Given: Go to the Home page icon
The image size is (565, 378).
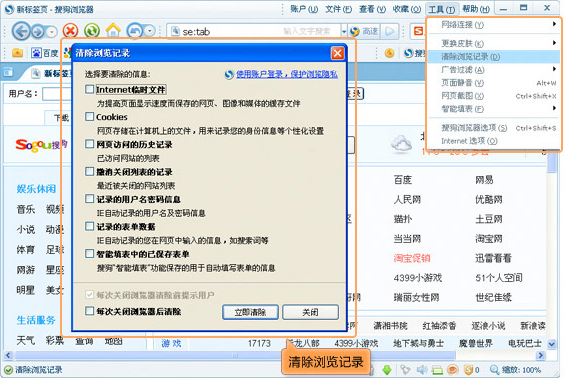Looking at the screenshot, I should 113,31.
